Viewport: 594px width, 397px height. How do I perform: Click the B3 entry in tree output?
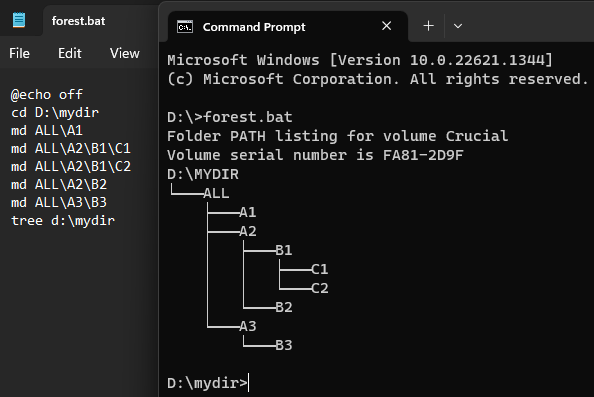coord(284,345)
